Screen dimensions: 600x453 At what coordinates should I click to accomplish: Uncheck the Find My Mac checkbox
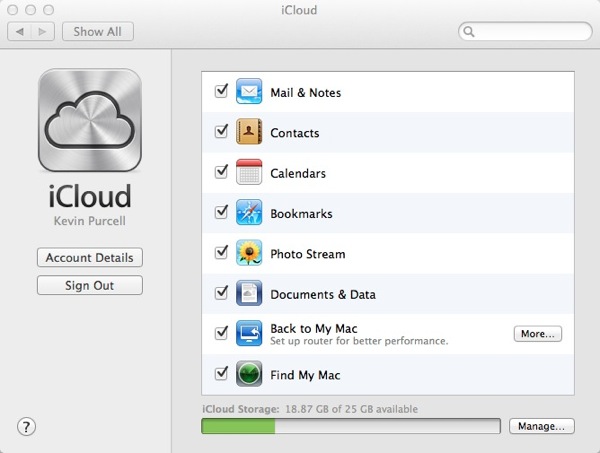click(x=221, y=373)
